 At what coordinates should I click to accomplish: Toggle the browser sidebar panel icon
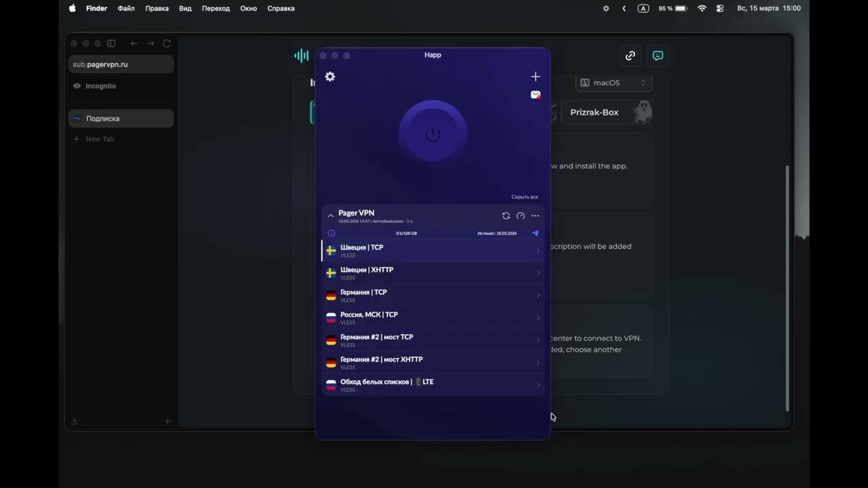point(111,43)
